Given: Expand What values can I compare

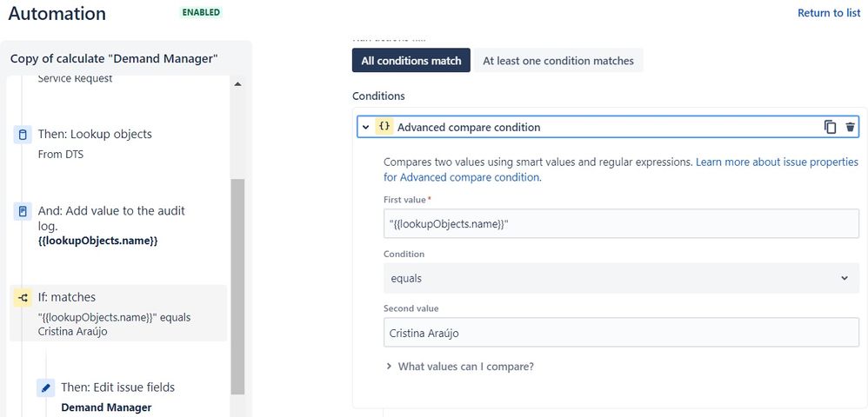Looking at the screenshot, I should pos(459,366).
